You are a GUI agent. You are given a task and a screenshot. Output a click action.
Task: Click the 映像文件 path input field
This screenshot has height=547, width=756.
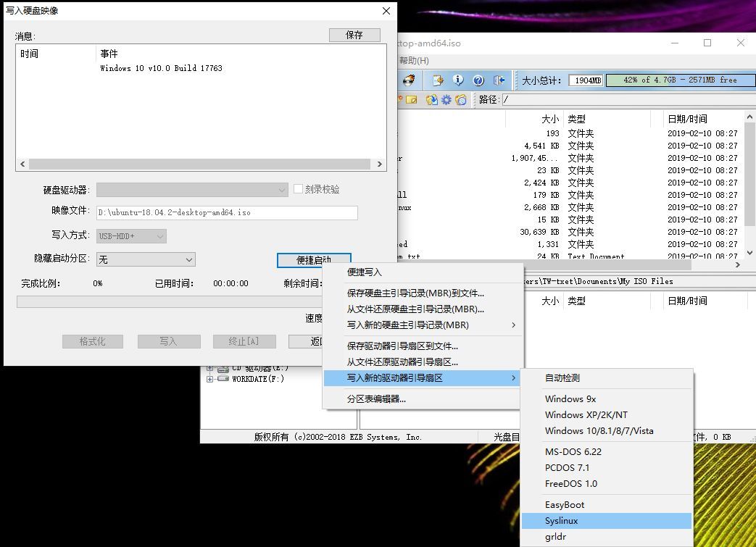click(x=227, y=212)
